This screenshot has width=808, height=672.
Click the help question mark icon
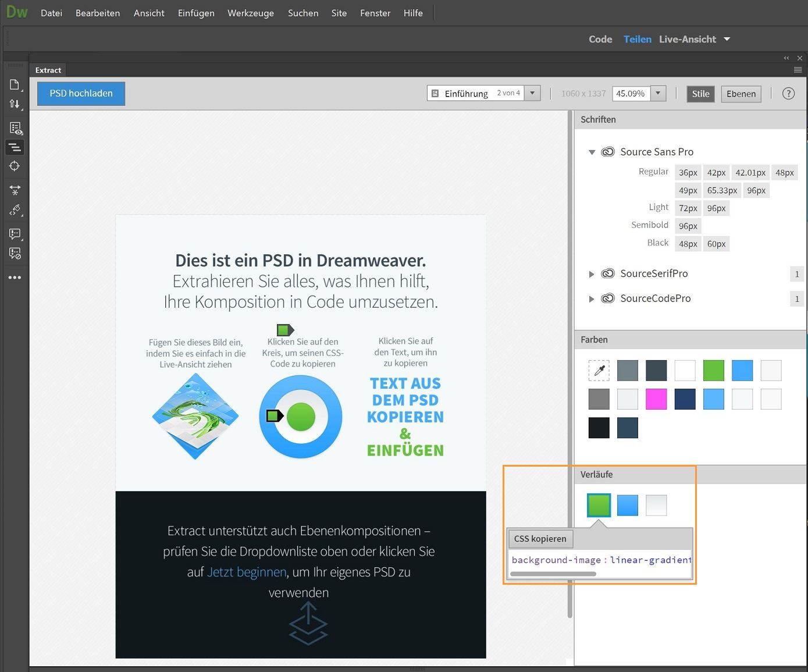click(788, 94)
